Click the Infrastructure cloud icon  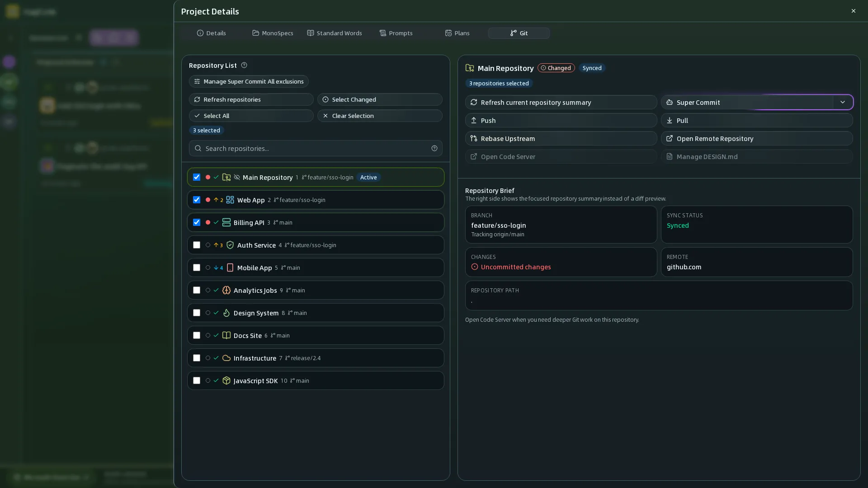click(226, 358)
